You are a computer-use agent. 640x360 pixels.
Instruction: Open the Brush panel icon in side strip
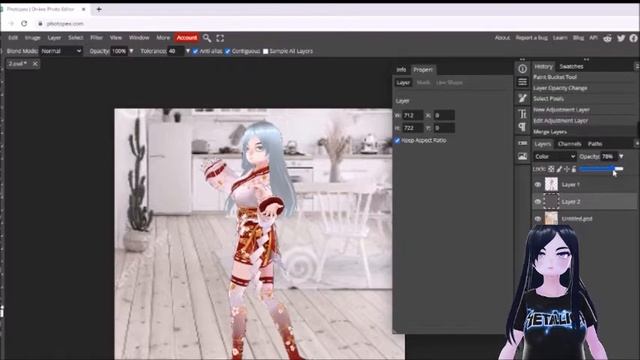pos(522,98)
